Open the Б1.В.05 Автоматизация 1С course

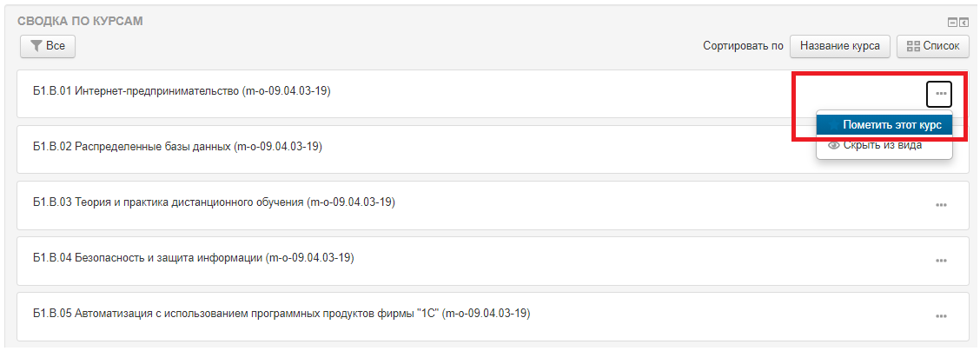281,313
